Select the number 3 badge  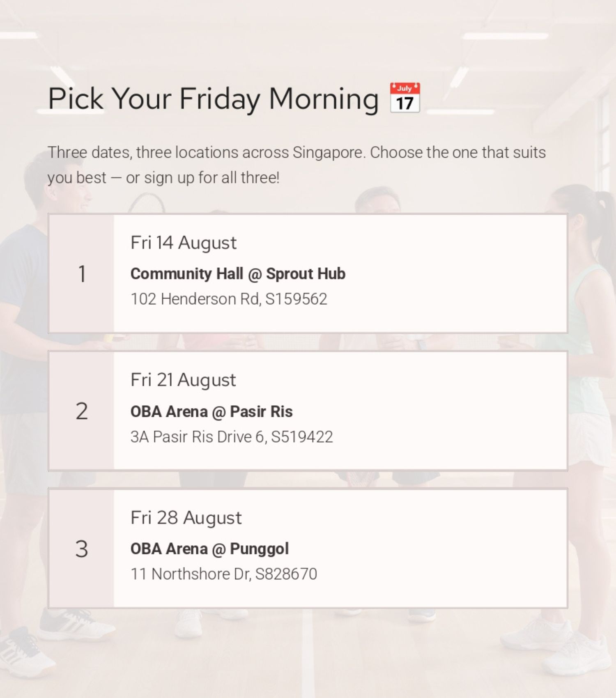coord(82,548)
